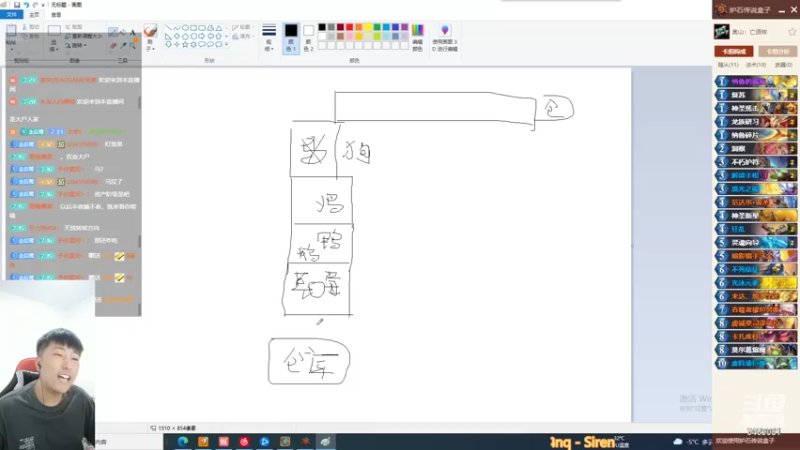Click the streamer webcam thumbnail
The height and width of the screenshot is (450, 800).
point(47,365)
